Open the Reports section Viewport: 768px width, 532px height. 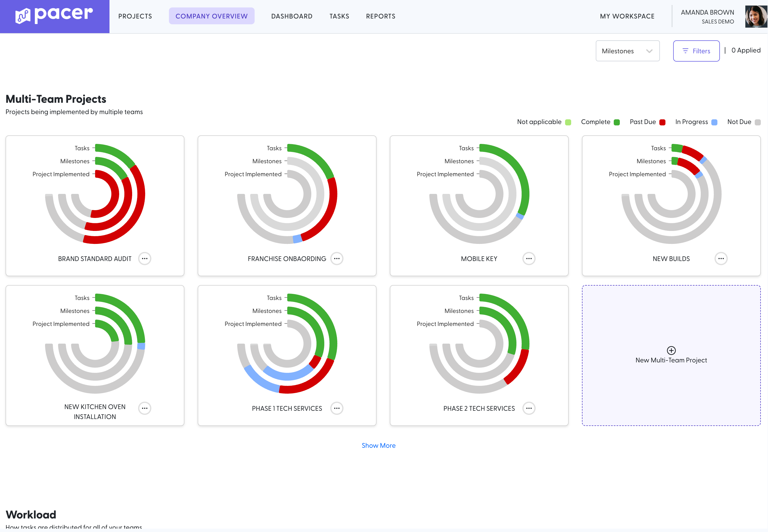[x=381, y=16]
